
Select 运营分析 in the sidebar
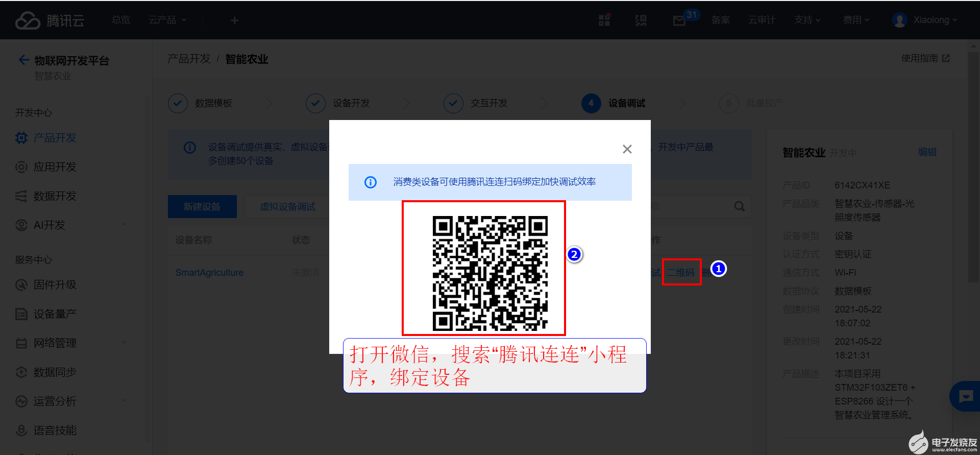[55, 401]
